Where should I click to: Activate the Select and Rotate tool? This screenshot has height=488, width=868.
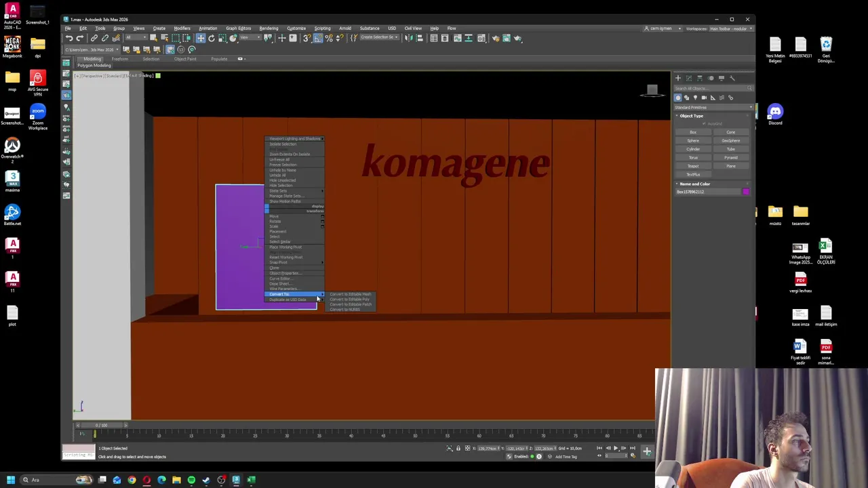pyautogui.click(x=212, y=38)
